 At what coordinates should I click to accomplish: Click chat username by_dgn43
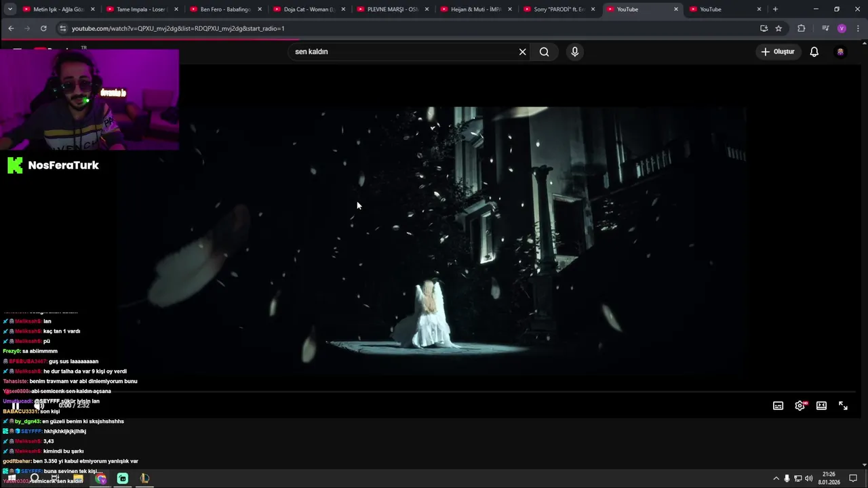[28, 422]
